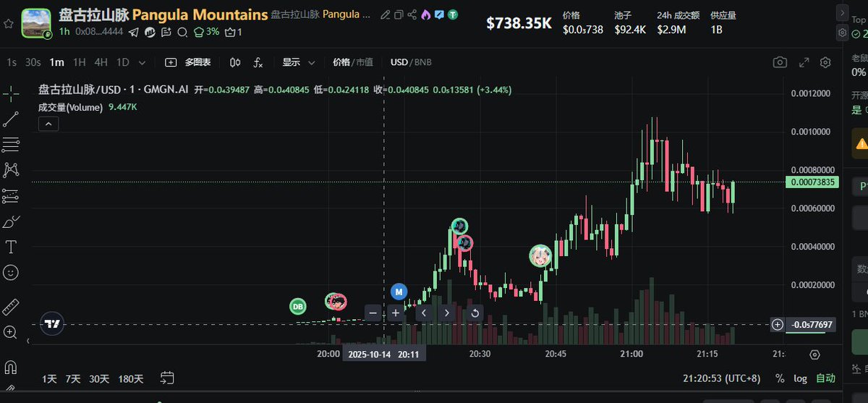Viewport: 868px width, 403px height.
Task: Select the 4H timeframe
Action: 101,62
